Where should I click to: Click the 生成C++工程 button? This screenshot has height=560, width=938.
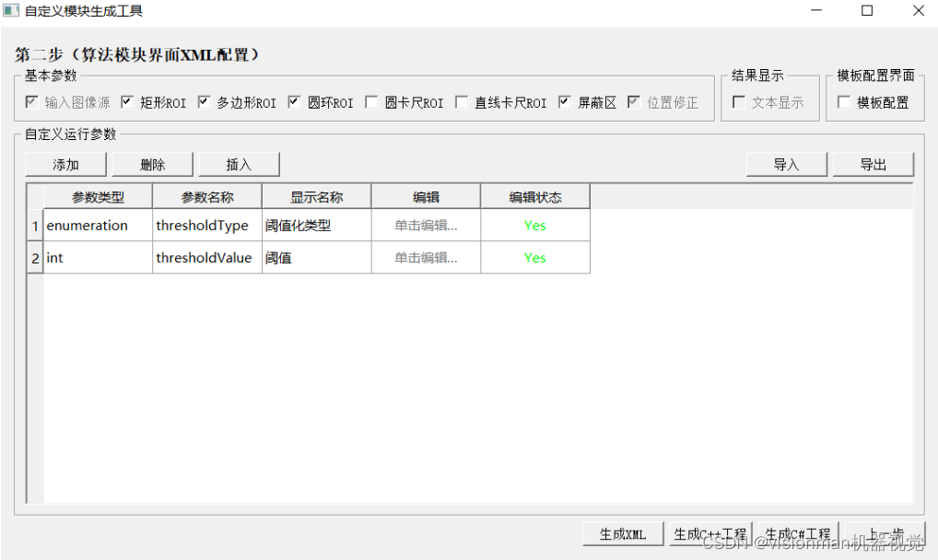pyautogui.click(x=710, y=532)
